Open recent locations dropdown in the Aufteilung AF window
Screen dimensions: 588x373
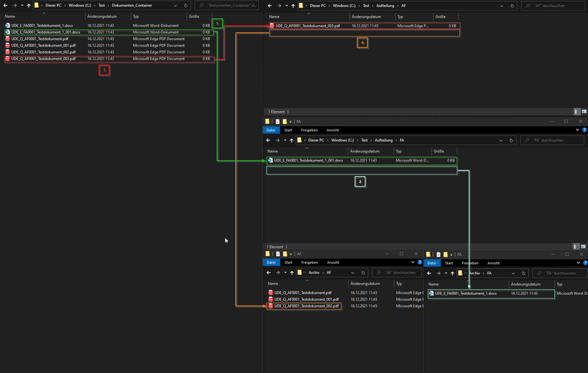287,5
